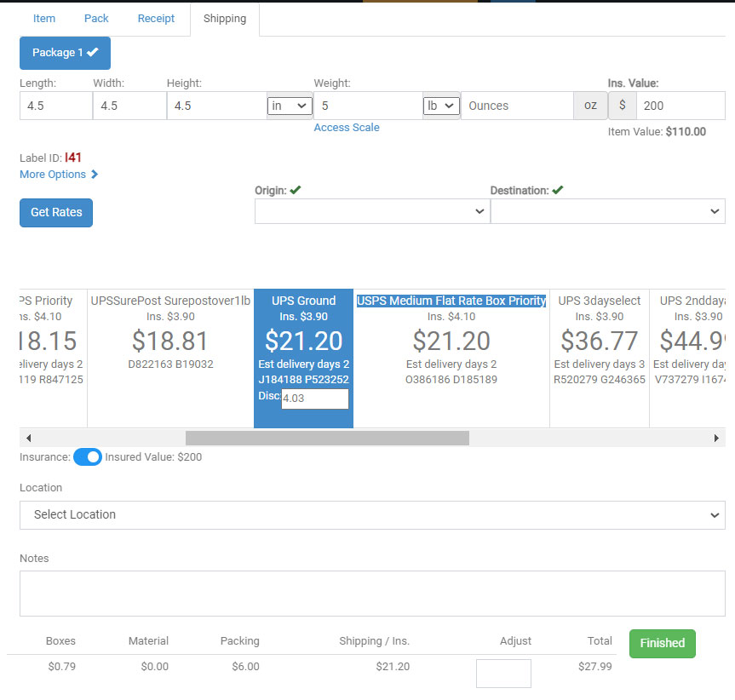
Task: Open the Item tab
Action: (44, 19)
